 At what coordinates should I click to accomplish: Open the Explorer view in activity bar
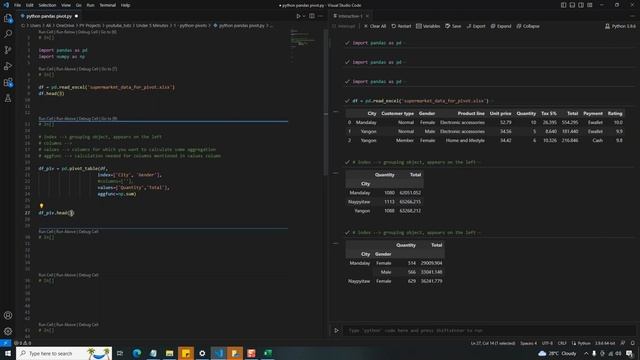tap(8, 18)
